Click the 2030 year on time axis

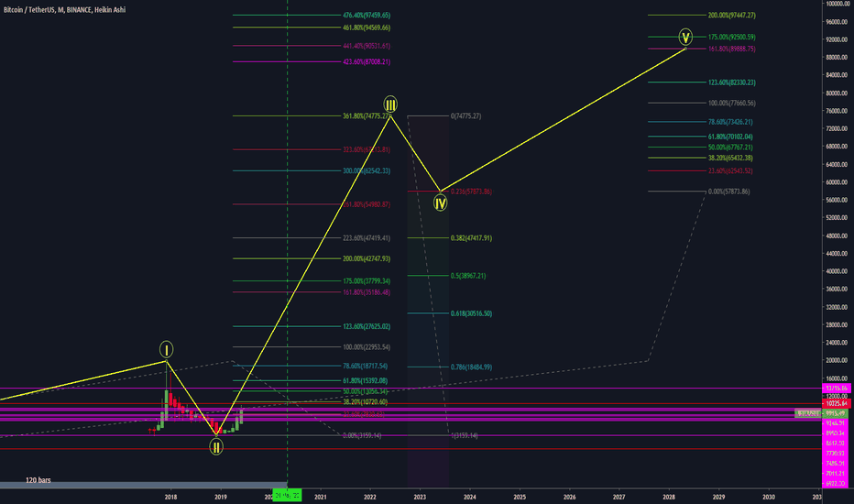pos(769,497)
